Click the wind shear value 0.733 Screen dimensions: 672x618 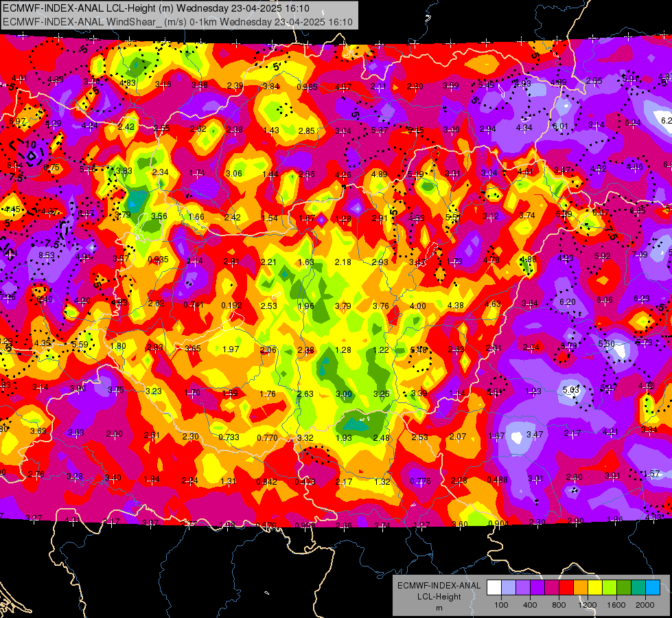tap(229, 437)
